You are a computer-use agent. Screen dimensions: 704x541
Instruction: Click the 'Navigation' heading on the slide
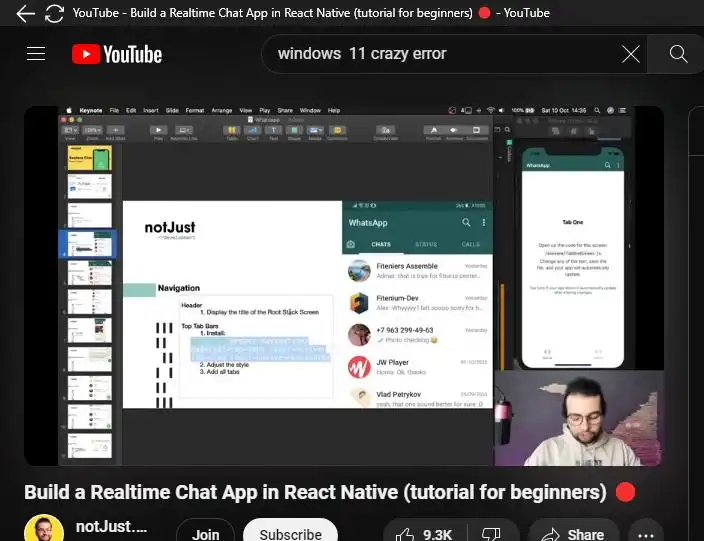[179, 288]
